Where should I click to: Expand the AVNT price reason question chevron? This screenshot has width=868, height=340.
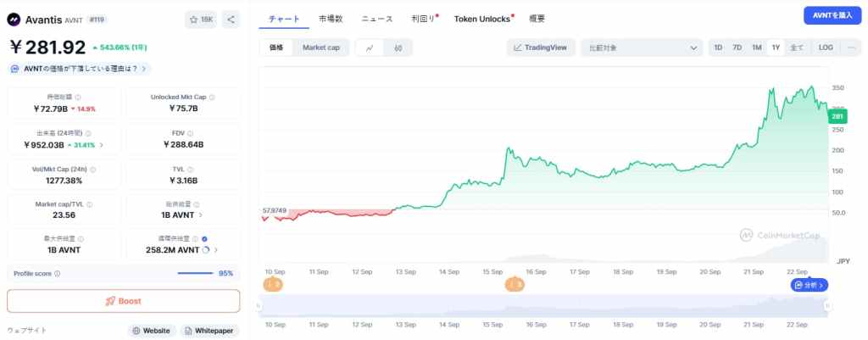click(144, 69)
